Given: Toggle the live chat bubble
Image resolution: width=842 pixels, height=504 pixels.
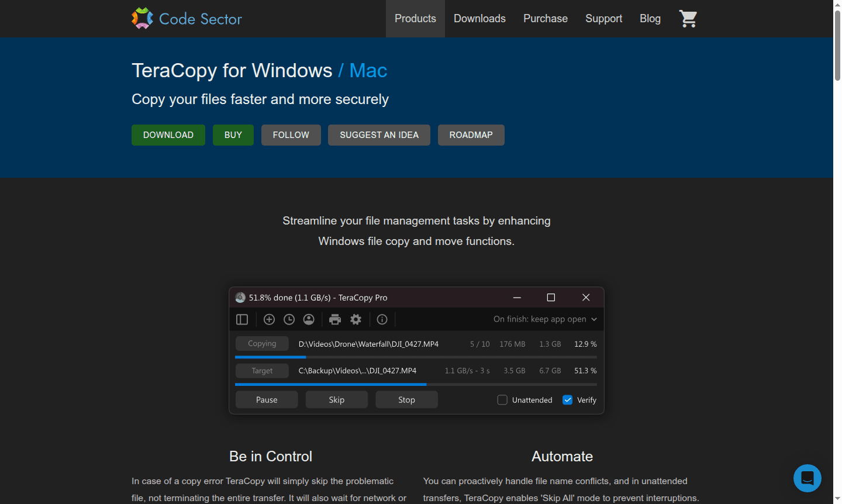Looking at the screenshot, I should (x=808, y=478).
